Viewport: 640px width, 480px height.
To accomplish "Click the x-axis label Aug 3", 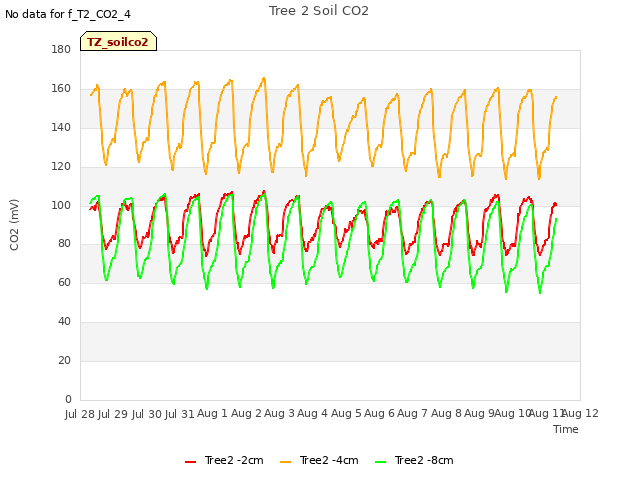I will point(279,413).
